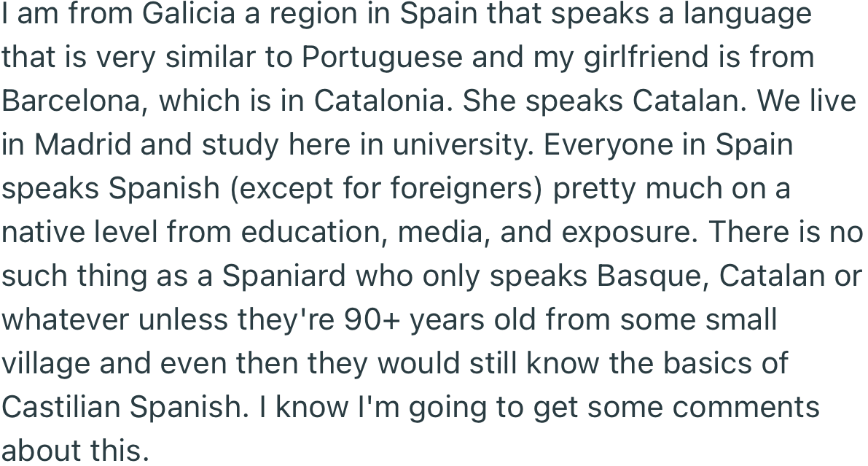Click the word "foreigners" in parentheses

465,189
